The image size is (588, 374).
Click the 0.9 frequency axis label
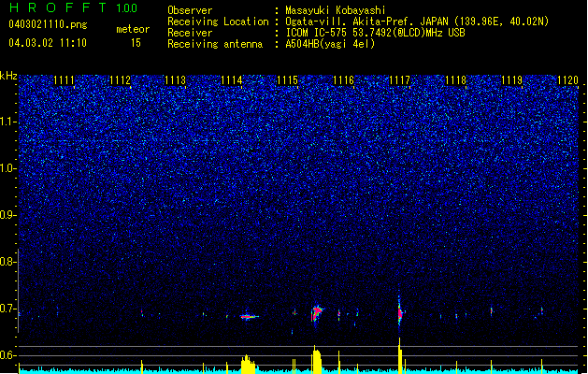(x=8, y=215)
